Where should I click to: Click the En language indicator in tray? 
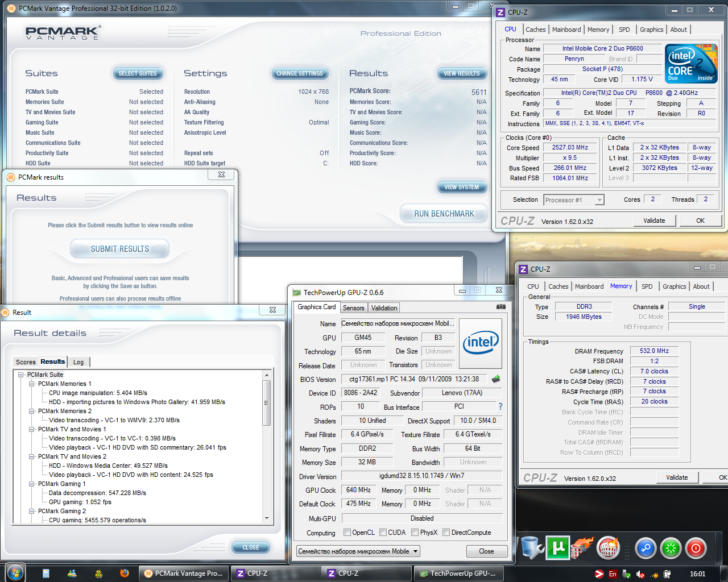click(x=613, y=574)
